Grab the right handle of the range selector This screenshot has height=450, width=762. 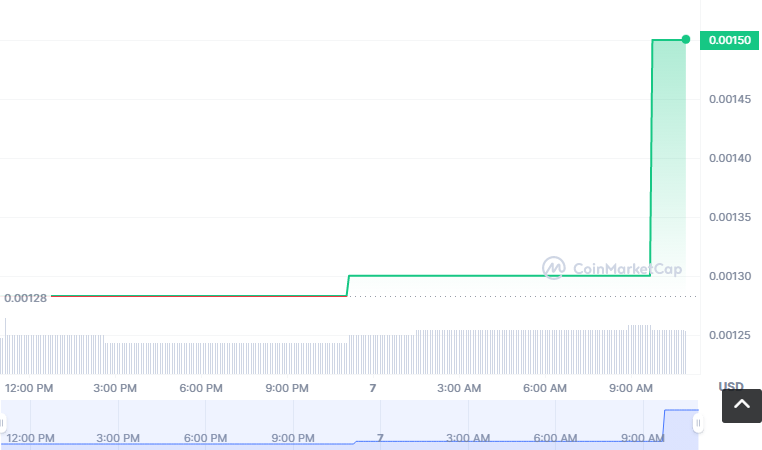click(x=698, y=423)
